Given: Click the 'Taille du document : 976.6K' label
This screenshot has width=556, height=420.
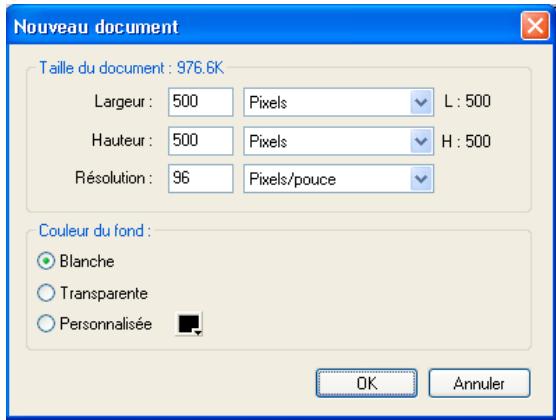Looking at the screenshot, I should click(x=132, y=67).
